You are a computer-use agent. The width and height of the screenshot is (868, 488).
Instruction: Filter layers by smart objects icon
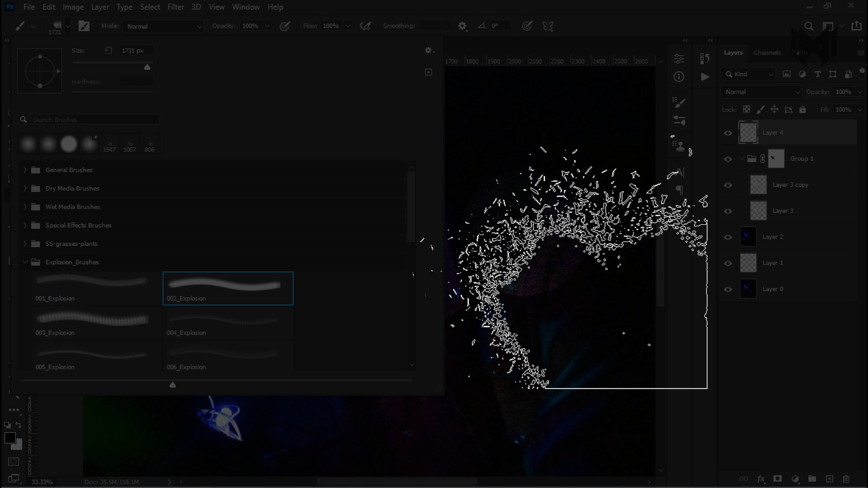(x=848, y=74)
